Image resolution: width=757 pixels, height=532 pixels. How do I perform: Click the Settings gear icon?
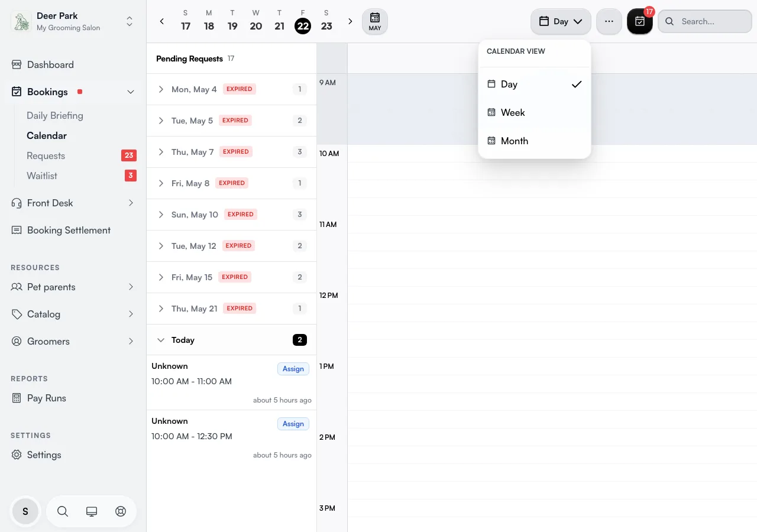[17, 455]
